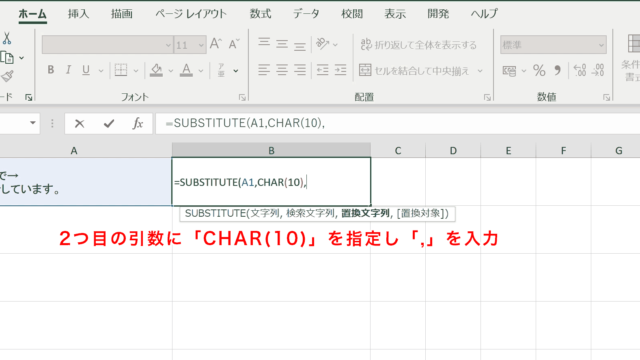Click セルを結合して中央揃え merge button

point(414,71)
